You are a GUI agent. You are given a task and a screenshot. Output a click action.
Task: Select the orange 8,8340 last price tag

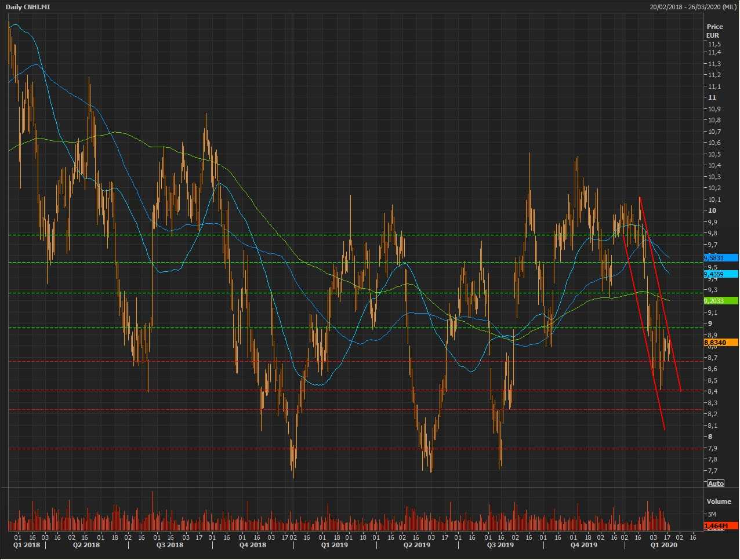(720, 343)
